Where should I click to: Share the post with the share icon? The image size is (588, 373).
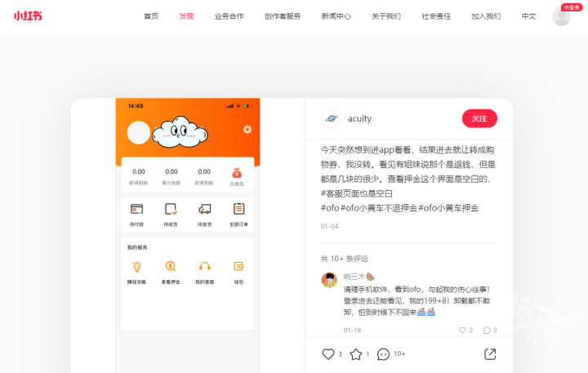point(490,354)
